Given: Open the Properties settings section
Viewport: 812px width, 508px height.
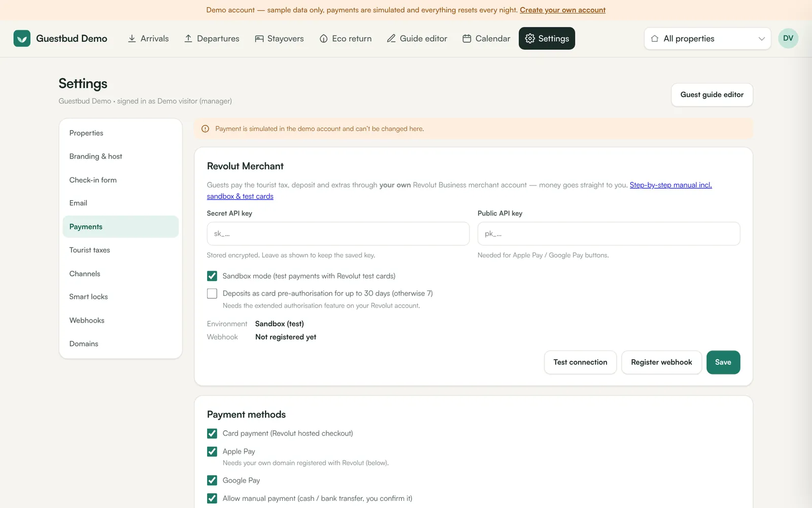Looking at the screenshot, I should [121, 133].
